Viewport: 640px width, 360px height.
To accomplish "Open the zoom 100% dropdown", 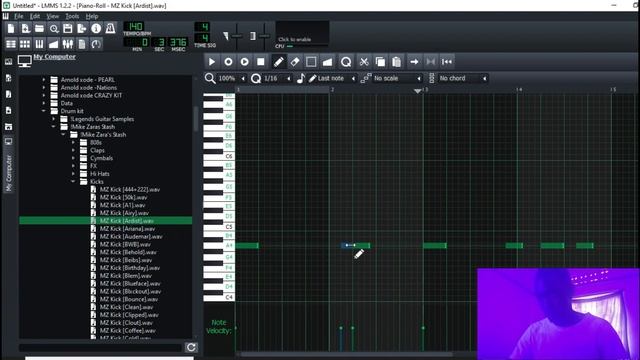I will click(231, 78).
